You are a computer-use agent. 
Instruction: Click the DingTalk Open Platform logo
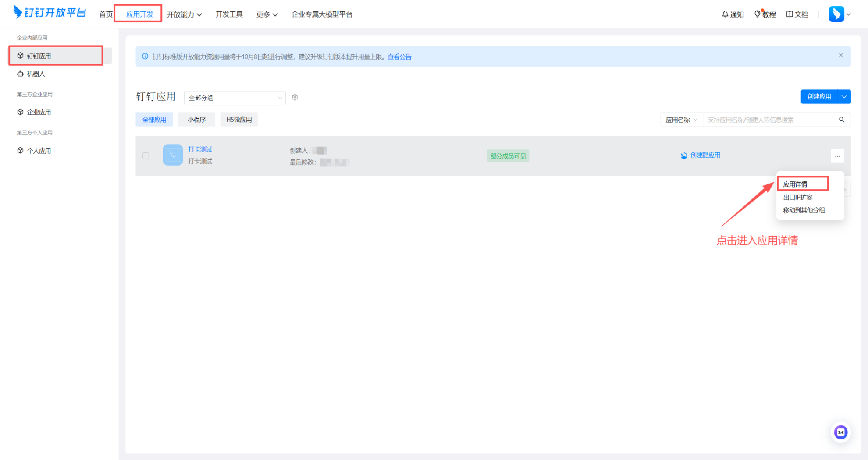point(50,13)
